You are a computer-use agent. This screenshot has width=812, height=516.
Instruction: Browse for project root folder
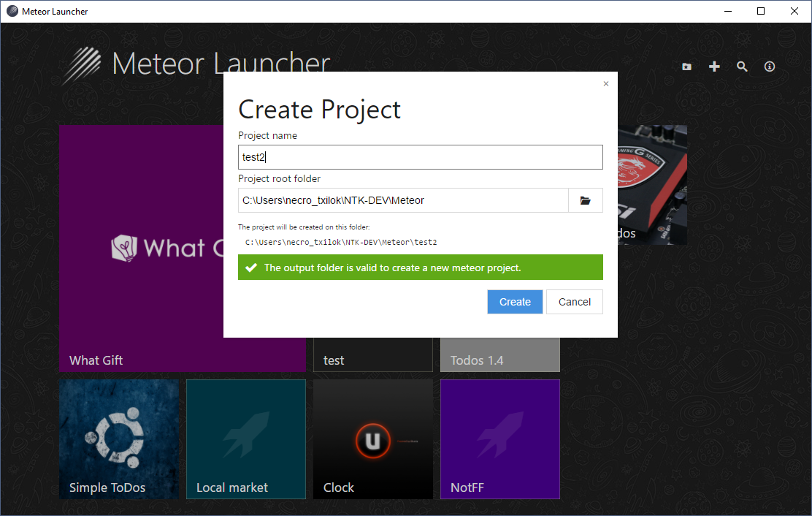coord(585,200)
